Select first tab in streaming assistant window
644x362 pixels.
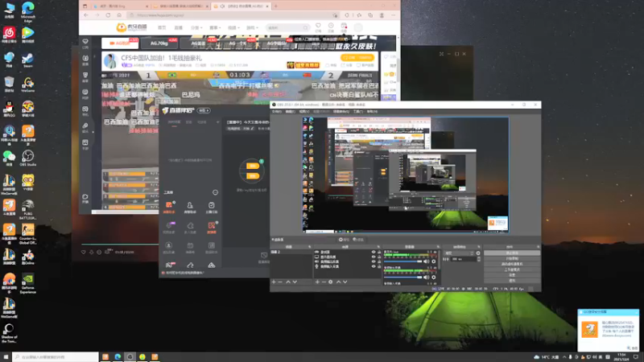(x=174, y=122)
